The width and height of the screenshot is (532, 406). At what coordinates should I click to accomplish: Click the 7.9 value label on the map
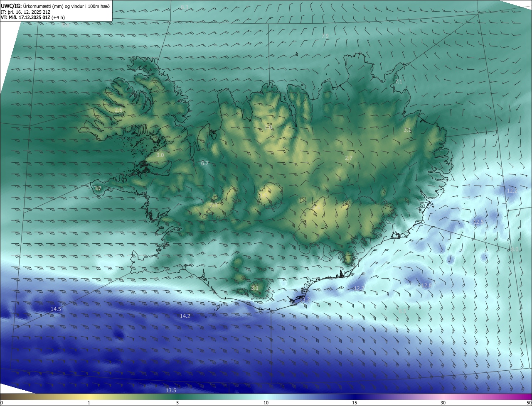click(x=325, y=36)
